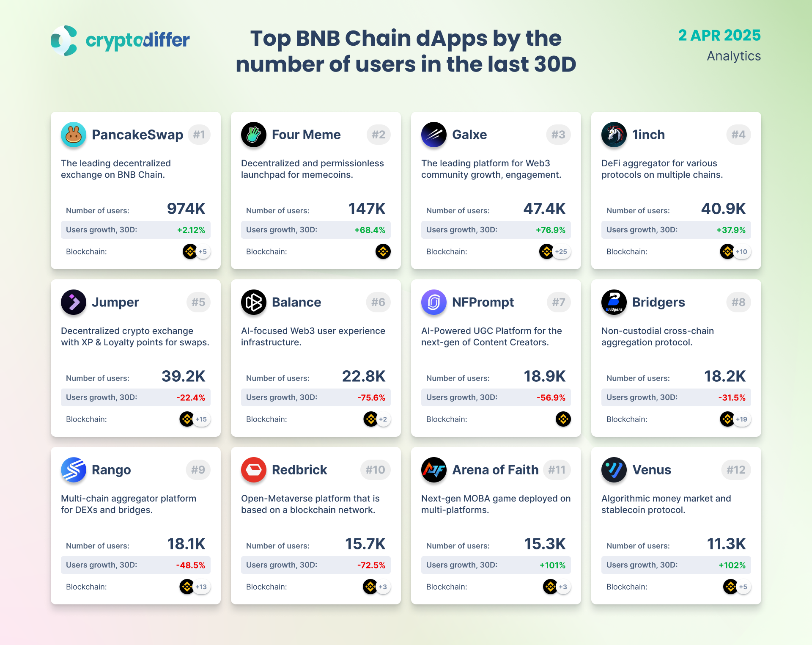Viewport: 812px width, 645px height.
Task: Expand the +19 blockchains badge on Bridgers
Action: tap(742, 419)
